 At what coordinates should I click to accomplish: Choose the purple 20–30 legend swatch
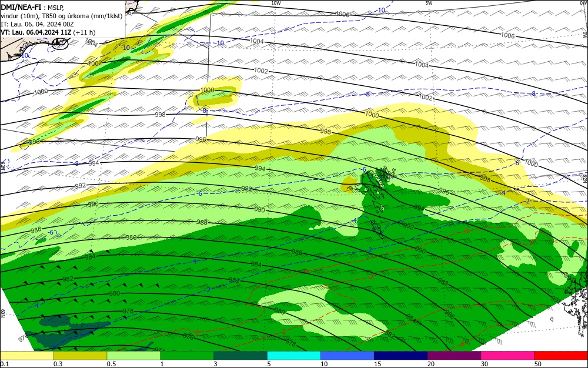[454, 356]
